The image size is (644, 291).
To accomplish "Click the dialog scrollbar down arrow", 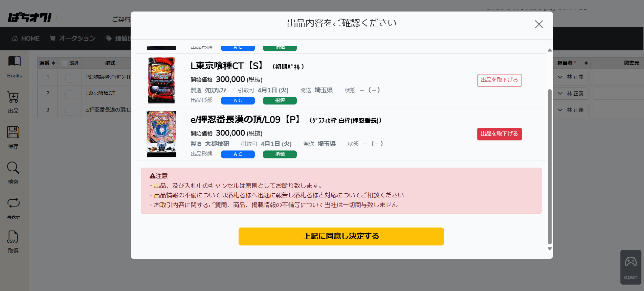I will 550,249.
